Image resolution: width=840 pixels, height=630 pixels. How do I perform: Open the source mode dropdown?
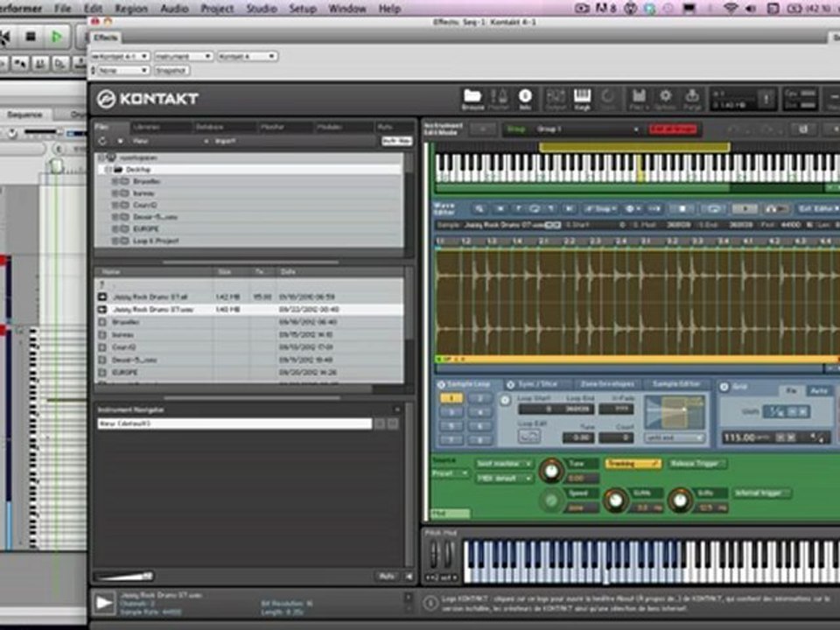coord(504,464)
